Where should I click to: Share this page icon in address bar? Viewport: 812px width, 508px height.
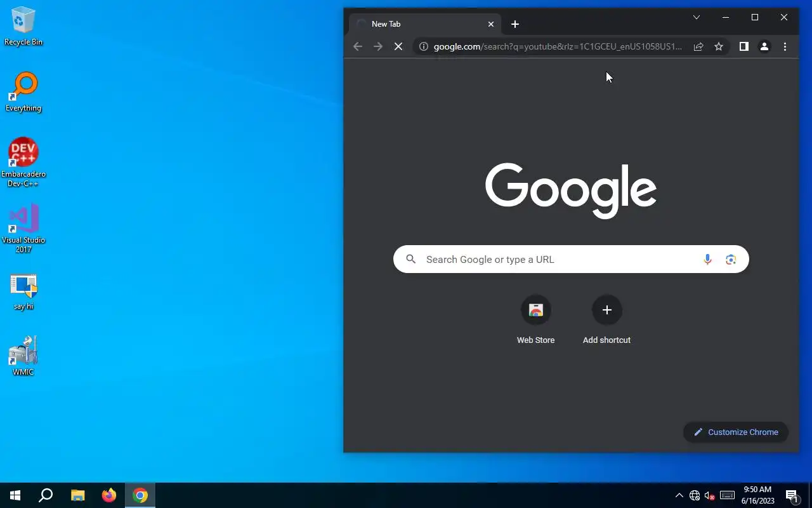[x=698, y=46]
